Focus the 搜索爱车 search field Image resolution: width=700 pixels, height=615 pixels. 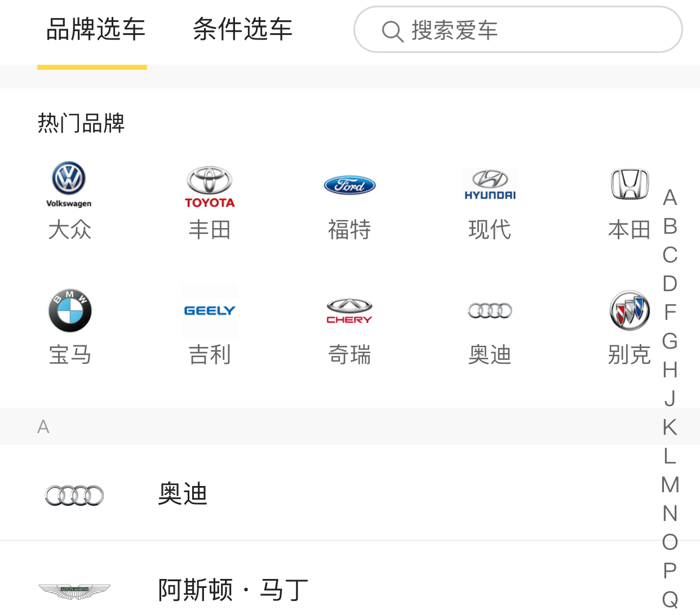(x=518, y=29)
